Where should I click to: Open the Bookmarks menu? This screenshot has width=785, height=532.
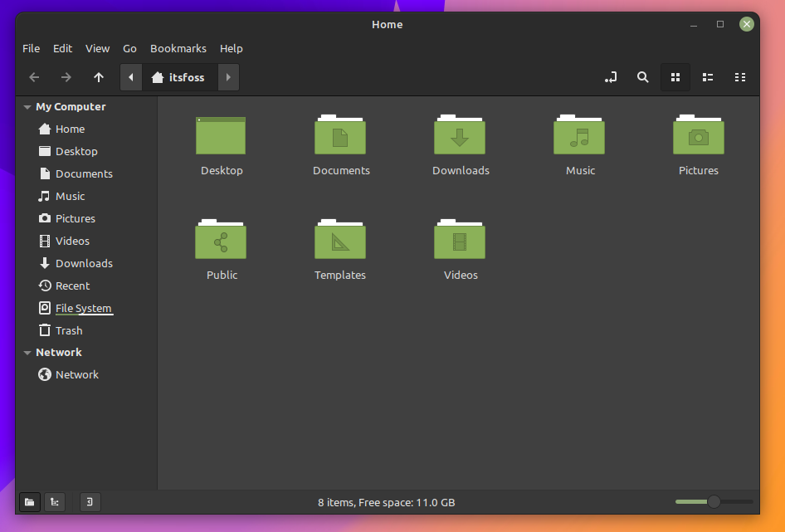tap(178, 48)
